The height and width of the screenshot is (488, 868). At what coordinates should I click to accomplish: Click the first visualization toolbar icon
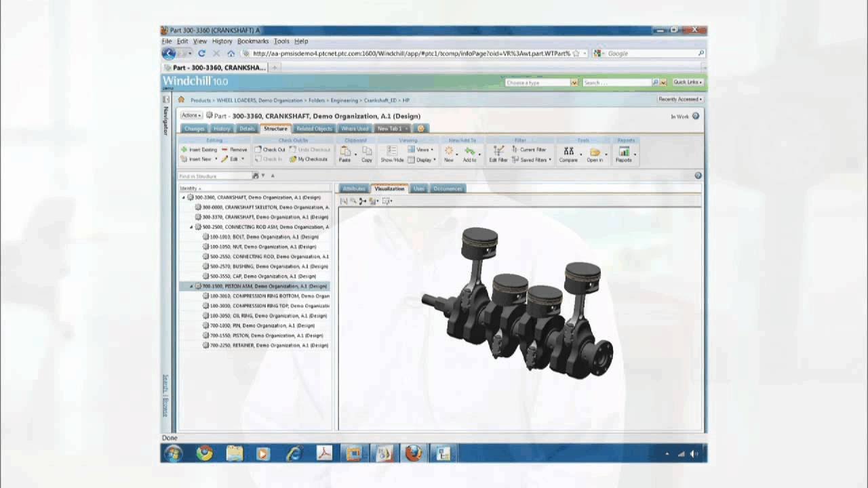point(344,201)
